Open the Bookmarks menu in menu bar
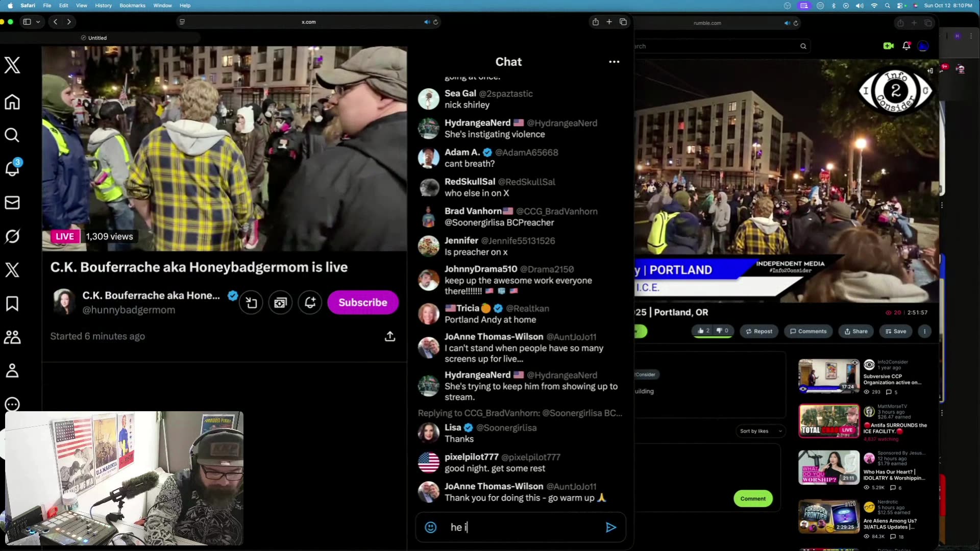The image size is (980, 551). pyautogui.click(x=132, y=6)
